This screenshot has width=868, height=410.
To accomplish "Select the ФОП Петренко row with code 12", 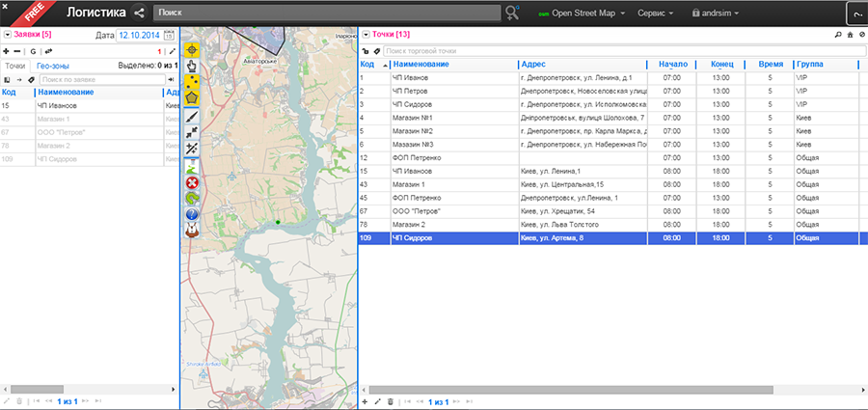I will (x=612, y=158).
